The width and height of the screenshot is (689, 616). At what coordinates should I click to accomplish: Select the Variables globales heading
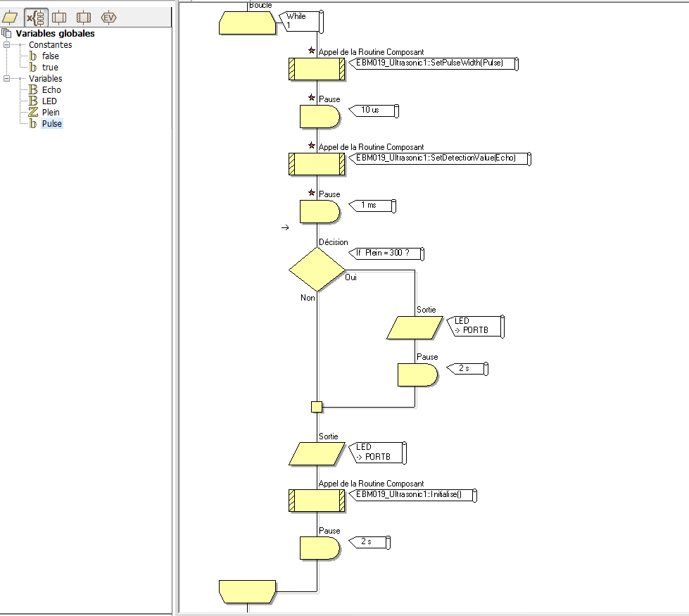tap(55, 33)
